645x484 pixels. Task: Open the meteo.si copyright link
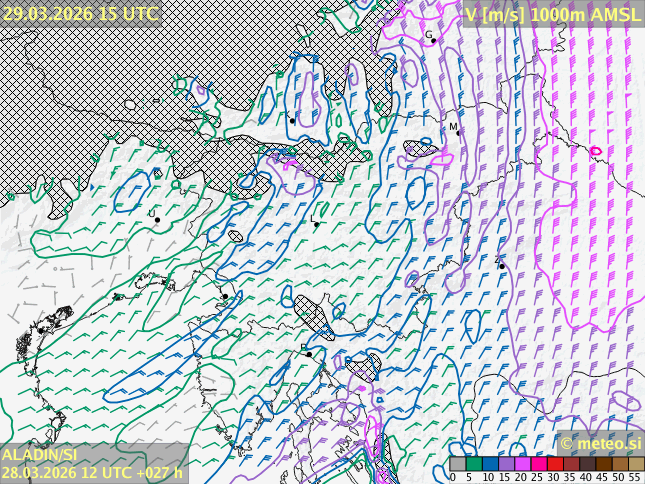click(x=600, y=443)
